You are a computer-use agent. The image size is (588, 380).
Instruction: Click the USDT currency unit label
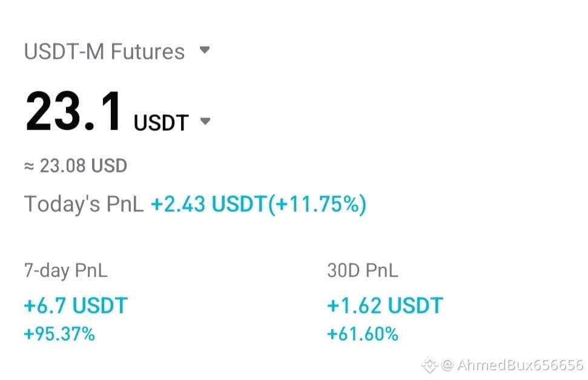(161, 123)
